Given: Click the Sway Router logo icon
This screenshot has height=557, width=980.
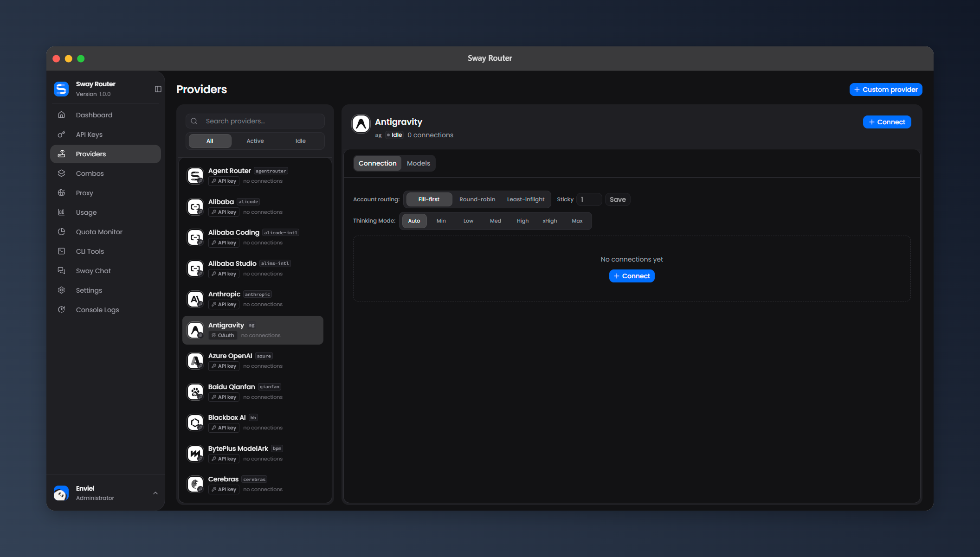Looking at the screenshot, I should (61, 89).
